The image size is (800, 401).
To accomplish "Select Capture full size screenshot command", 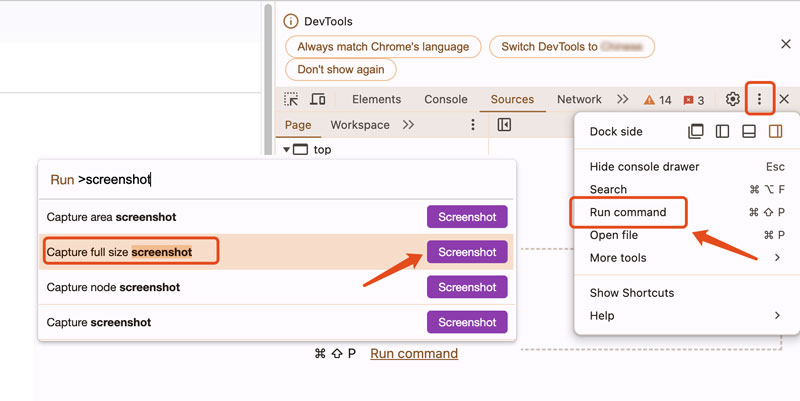I will click(277, 252).
